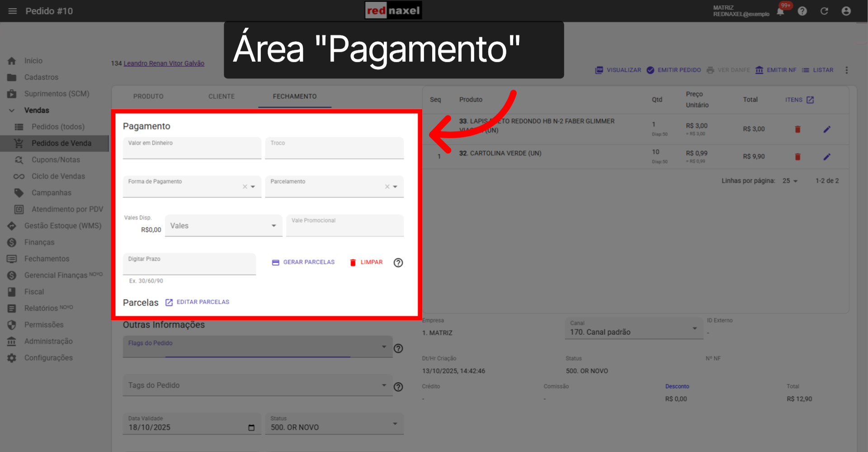Click the refresh icon in the top bar

(x=824, y=11)
